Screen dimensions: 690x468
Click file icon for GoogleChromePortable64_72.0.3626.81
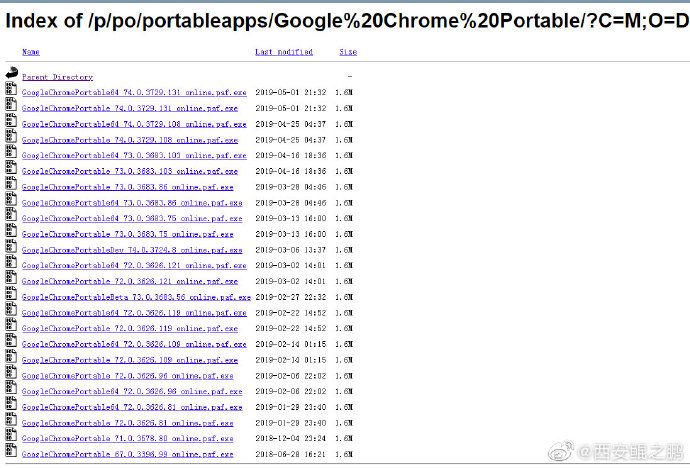click(11, 403)
